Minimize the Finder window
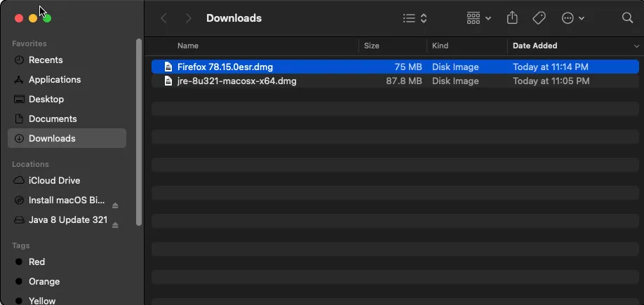This screenshot has height=305, width=644. click(33, 18)
